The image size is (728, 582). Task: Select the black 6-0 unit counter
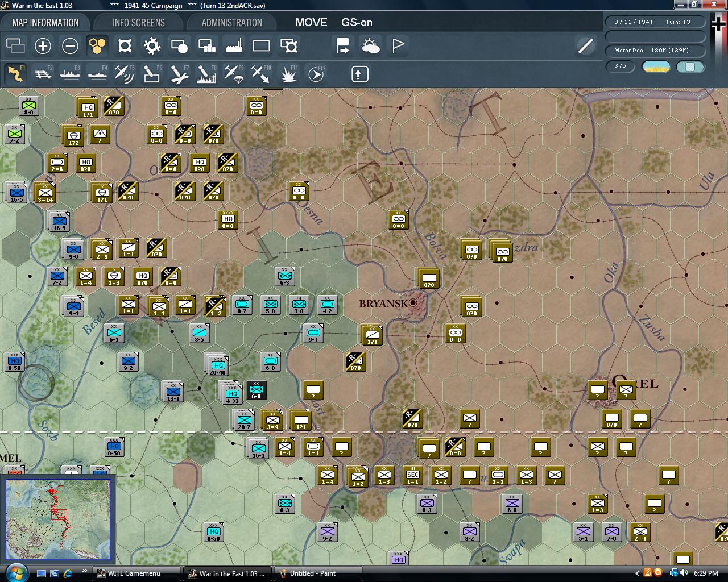(256, 390)
